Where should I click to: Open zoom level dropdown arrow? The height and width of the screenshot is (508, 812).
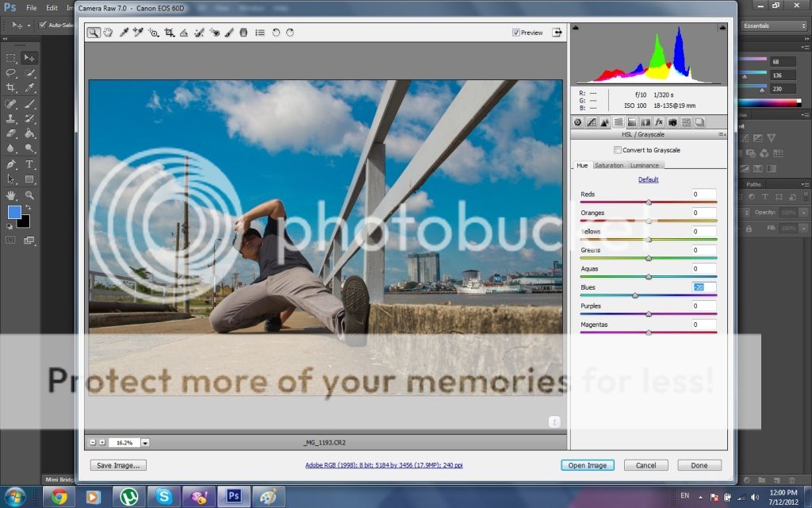click(x=145, y=443)
